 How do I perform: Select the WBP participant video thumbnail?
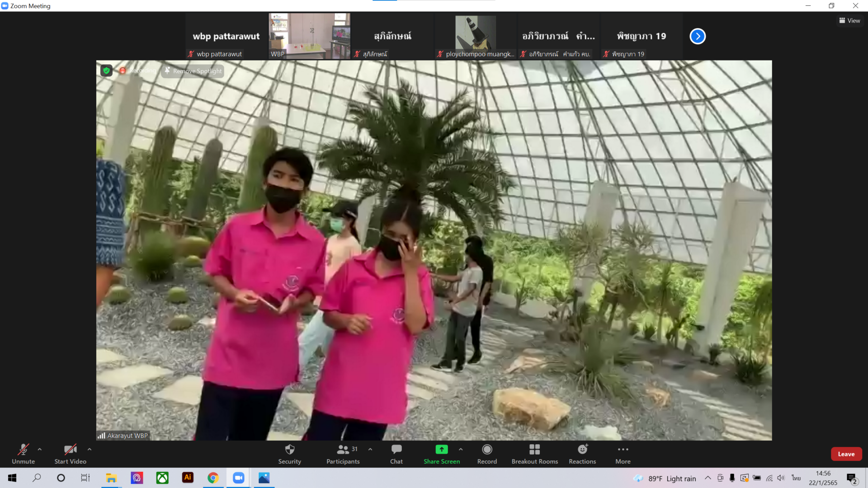point(310,36)
